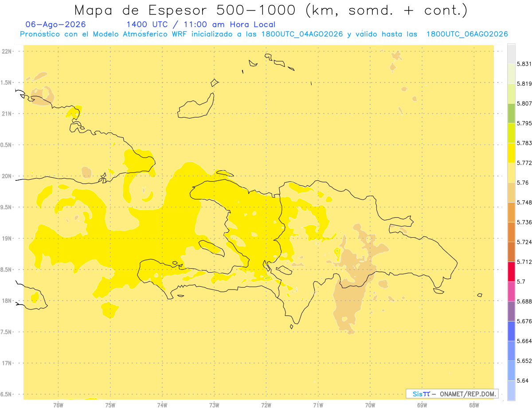Click the legend value '5.772'

tap(524, 163)
